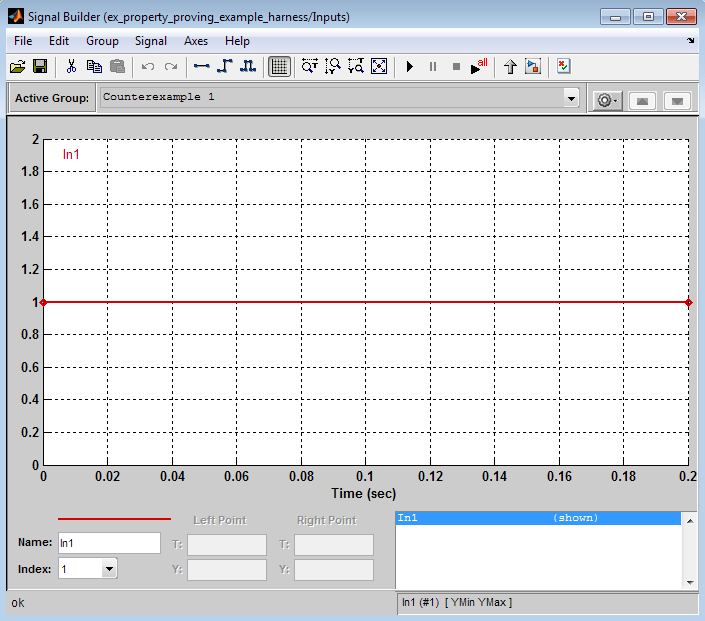
Task: Select the right endpoint of In1
Action: point(688,302)
